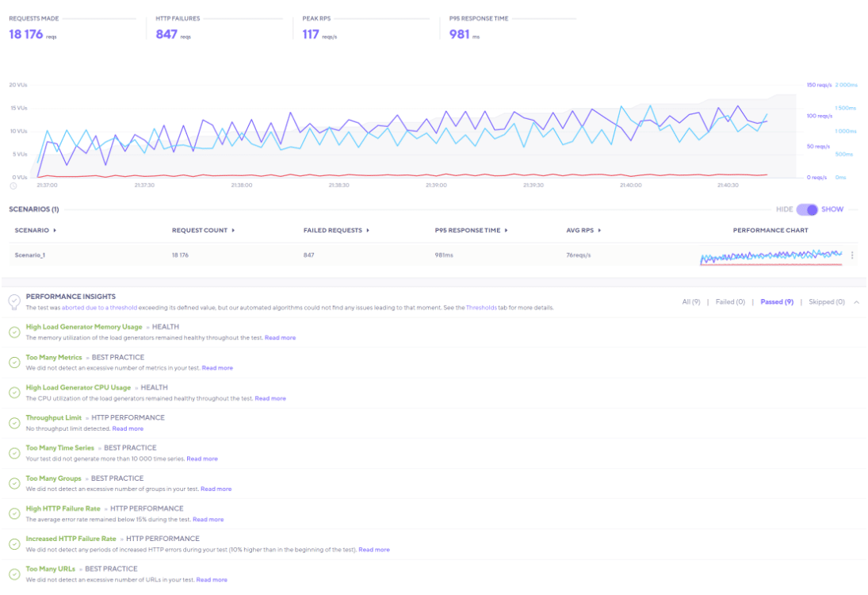
Task: Click check icon for Too Many Metrics
Action: point(14,363)
